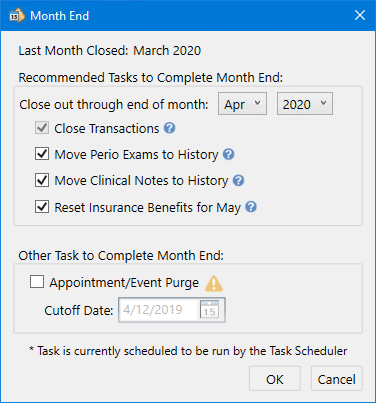The image size is (376, 403).
Task: Toggle Move Clinical Notes to History checkbox
Action: 42,180
